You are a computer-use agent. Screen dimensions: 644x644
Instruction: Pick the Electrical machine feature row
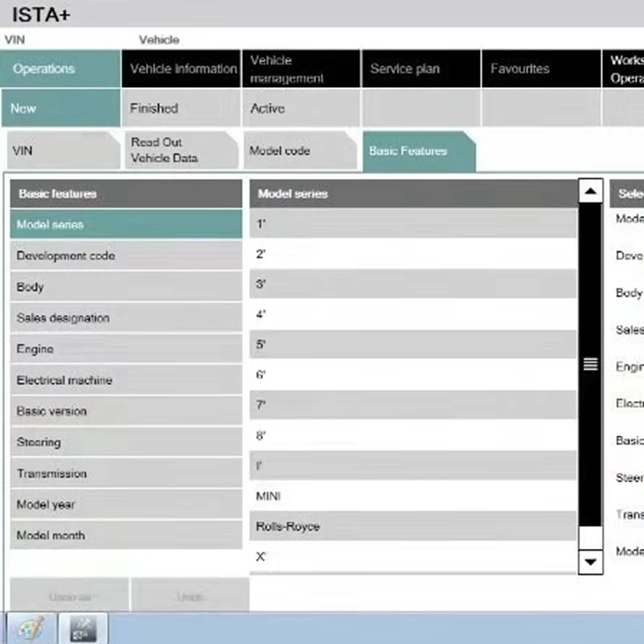126,380
